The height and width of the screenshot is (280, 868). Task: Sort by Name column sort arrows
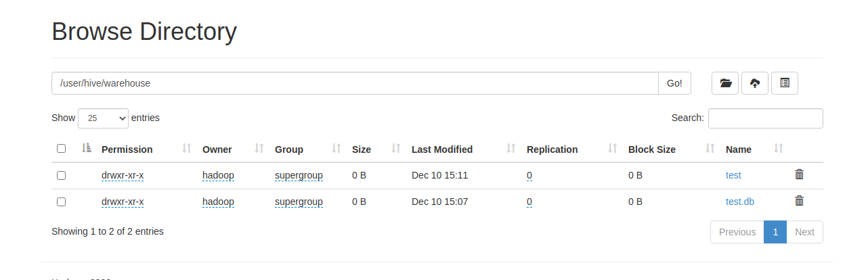pos(778,149)
